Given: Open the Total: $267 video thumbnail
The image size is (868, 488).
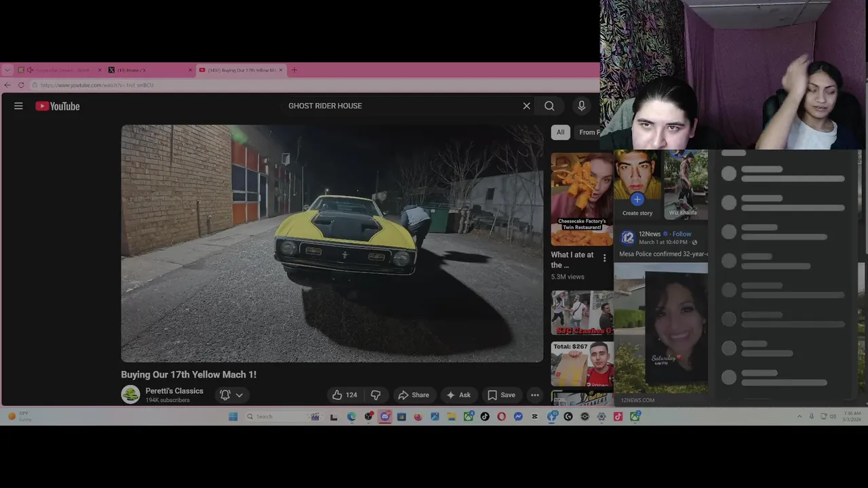Looking at the screenshot, I should pos(582,364).
